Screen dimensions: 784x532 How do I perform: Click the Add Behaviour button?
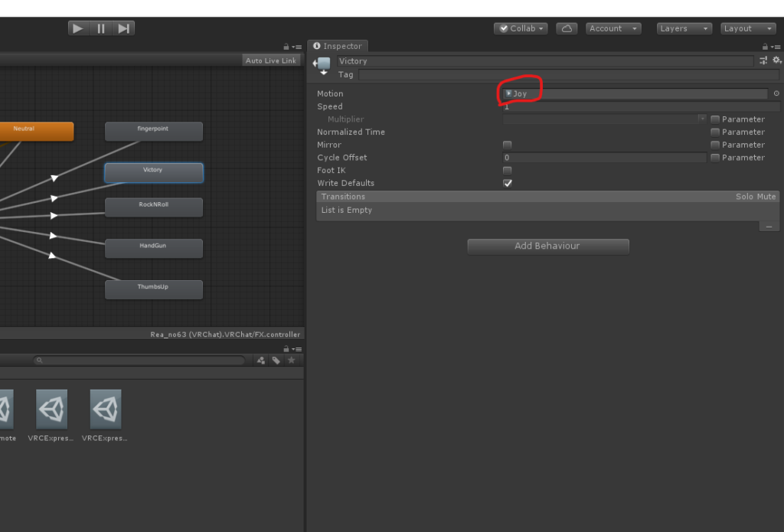coord(548,246)
